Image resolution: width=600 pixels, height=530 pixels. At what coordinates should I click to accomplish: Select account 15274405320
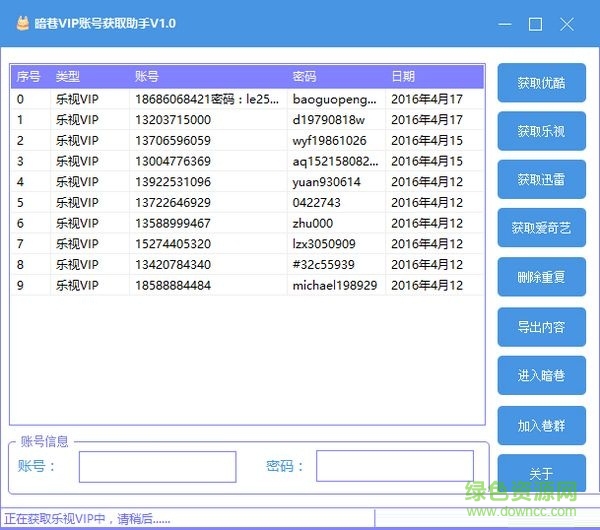[x=173, y=244]
